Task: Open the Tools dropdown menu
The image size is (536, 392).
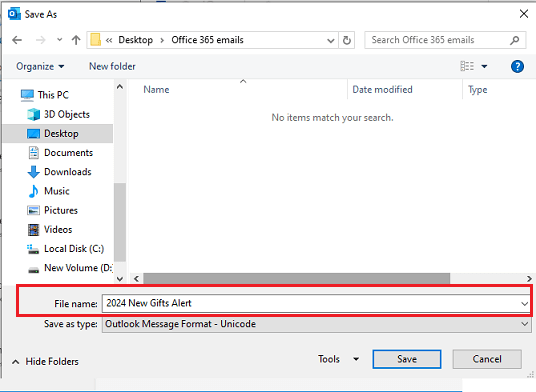Action: 338,359
